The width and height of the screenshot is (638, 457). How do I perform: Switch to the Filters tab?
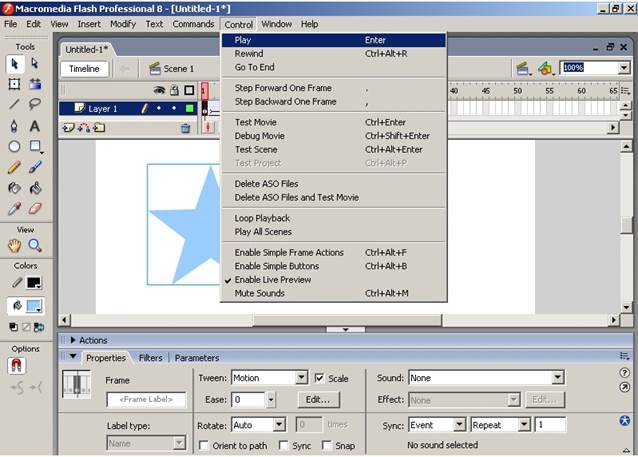pos(151,358)
